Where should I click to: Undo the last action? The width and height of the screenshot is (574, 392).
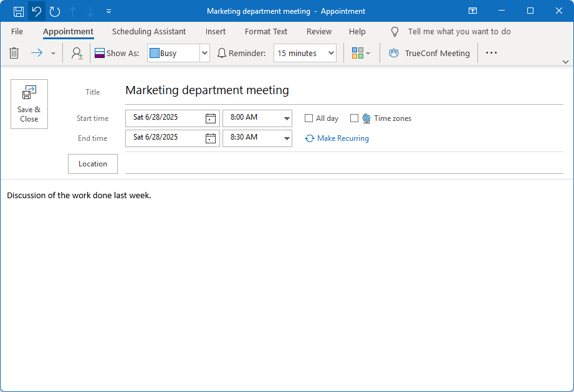coord(37,11)
